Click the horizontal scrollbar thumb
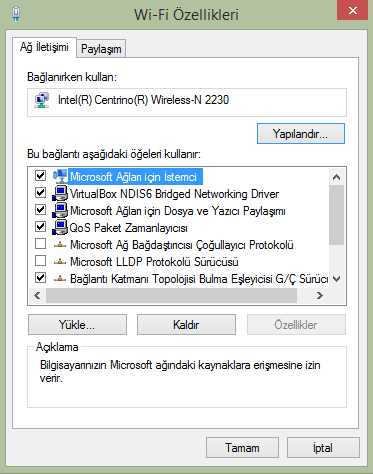The height and width of the screenshot is (474, 373). [171, 295]
